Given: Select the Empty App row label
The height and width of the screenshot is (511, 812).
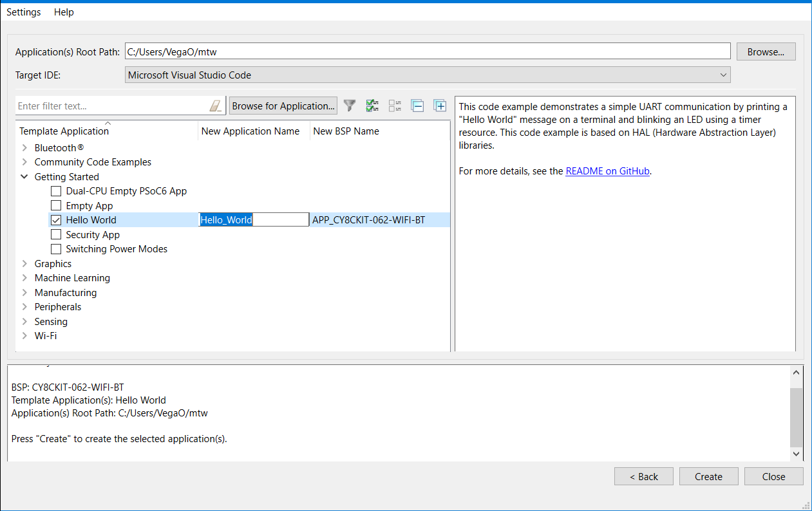Looking at the screenshot, I should pos(90,206).
